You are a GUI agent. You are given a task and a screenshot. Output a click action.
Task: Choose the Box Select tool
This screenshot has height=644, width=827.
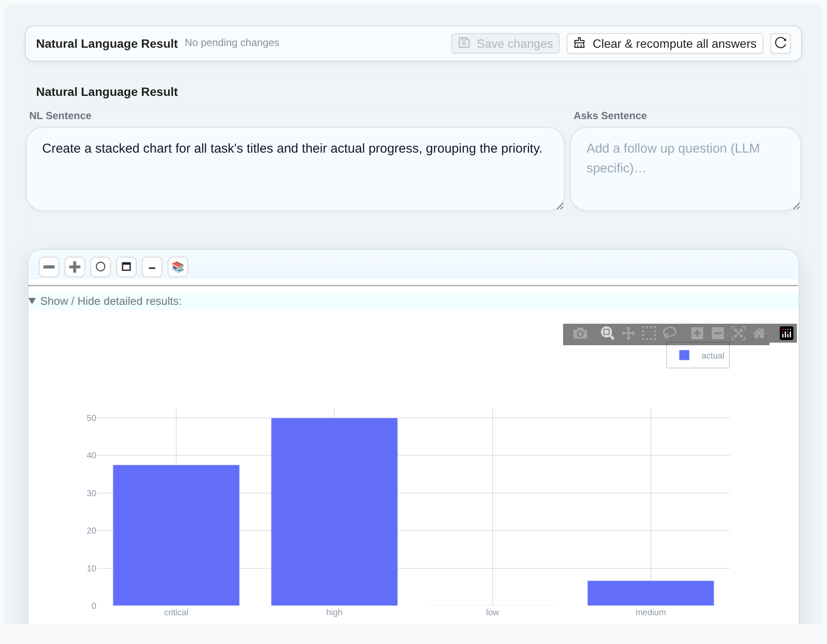649,333
